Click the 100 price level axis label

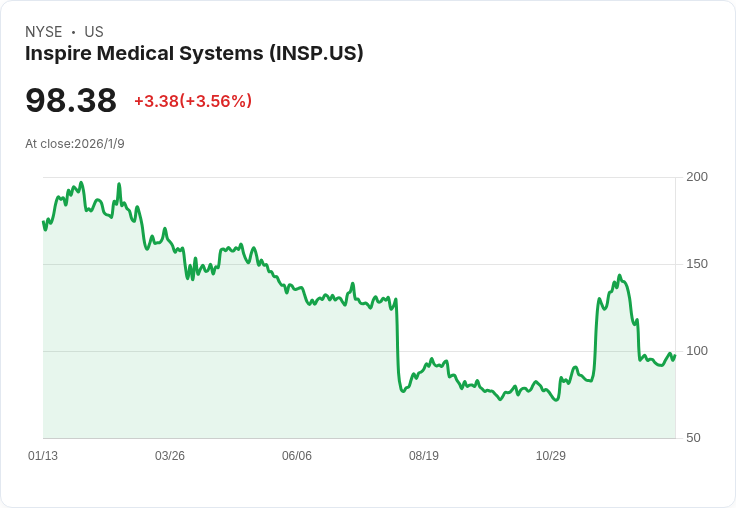click(697, 351)
